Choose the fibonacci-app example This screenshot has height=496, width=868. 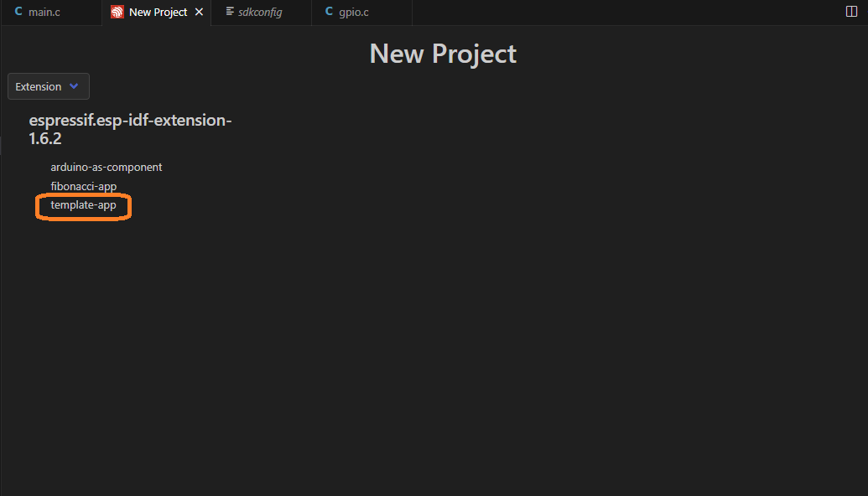click(x=84, y=186)
